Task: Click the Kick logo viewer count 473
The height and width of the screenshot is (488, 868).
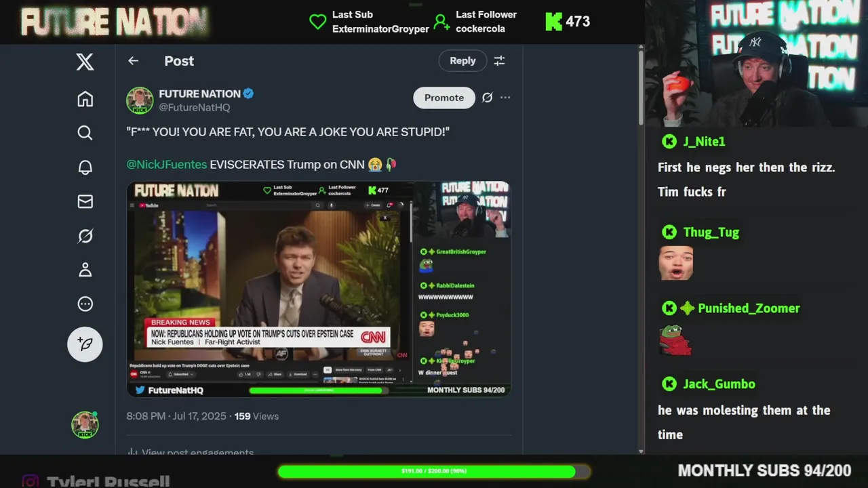Action: coord(568,22)
